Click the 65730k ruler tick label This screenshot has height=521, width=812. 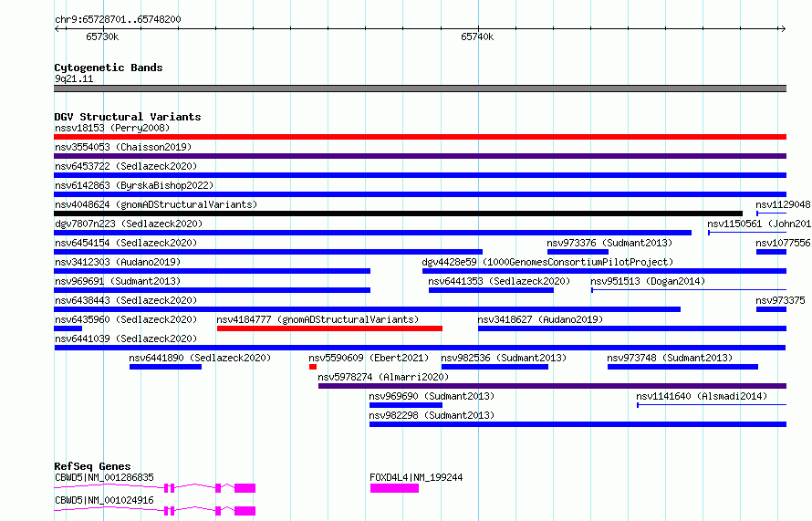102,36
